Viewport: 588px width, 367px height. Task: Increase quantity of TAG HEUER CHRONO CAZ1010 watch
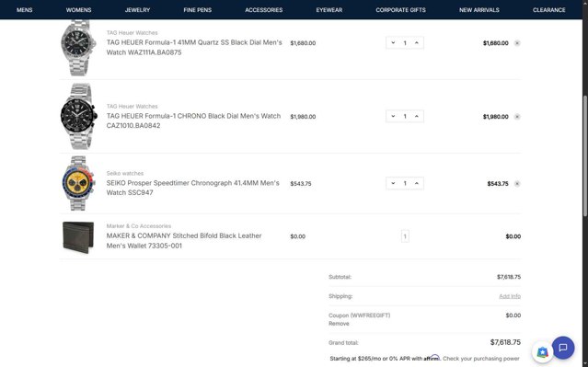point(417,116)
